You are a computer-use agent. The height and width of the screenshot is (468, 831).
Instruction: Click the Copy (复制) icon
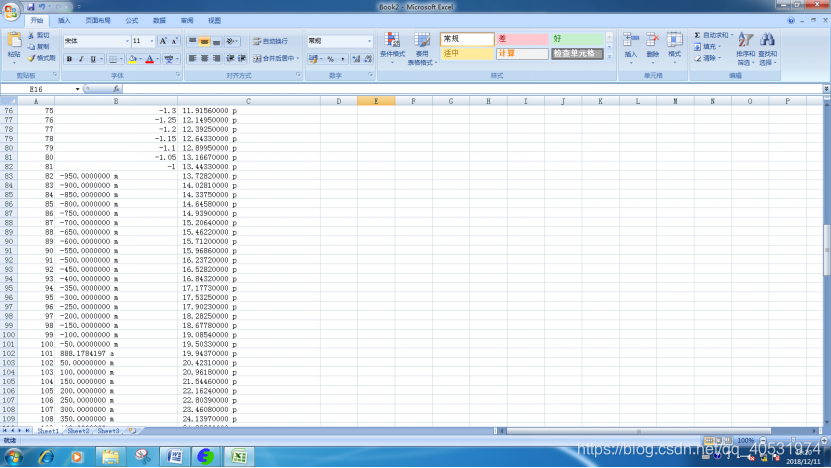31,47
